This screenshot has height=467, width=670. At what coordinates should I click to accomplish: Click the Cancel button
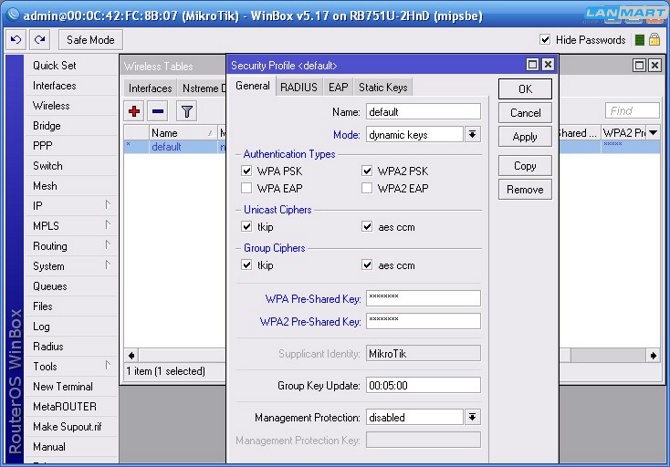(525, 113)
